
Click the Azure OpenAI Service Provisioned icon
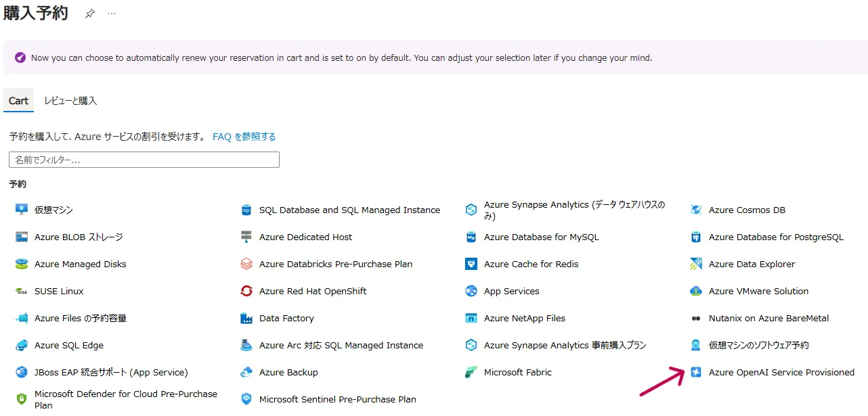tap(696, 372)
